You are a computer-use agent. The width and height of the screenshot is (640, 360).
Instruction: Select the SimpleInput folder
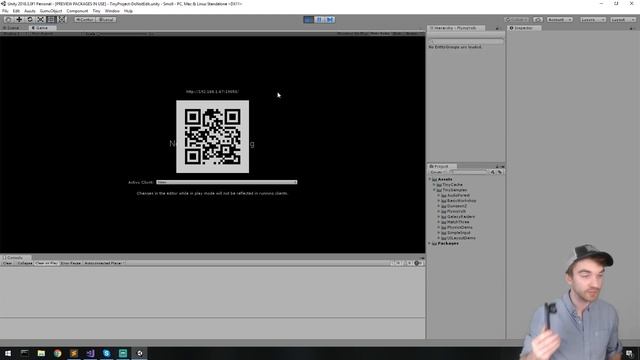pos(456,233)
